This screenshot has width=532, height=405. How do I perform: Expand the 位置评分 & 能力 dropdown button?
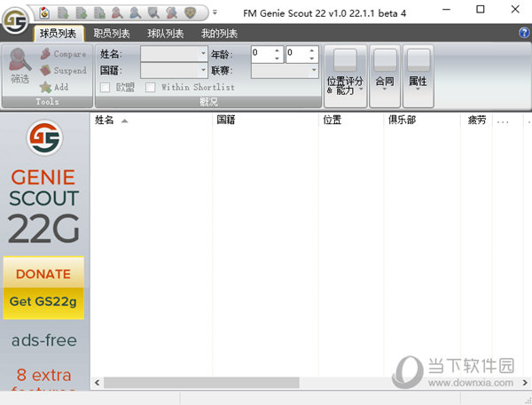(x=345, y=76)
